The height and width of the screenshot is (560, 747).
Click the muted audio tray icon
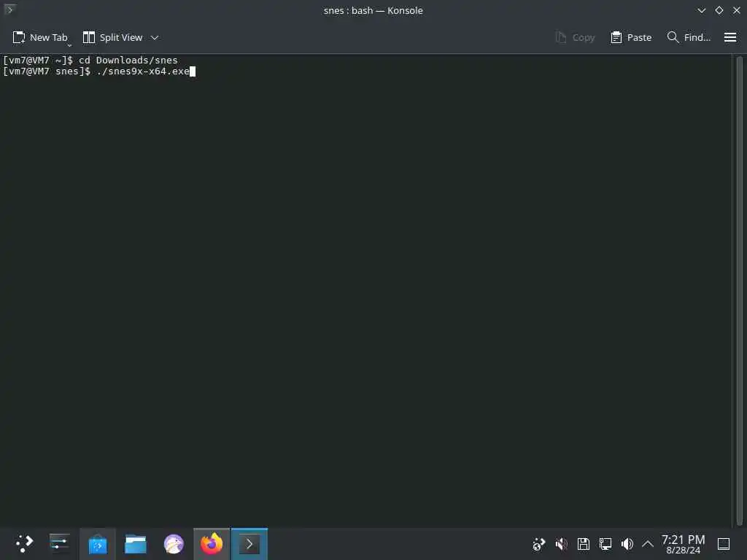pos(561,544)
